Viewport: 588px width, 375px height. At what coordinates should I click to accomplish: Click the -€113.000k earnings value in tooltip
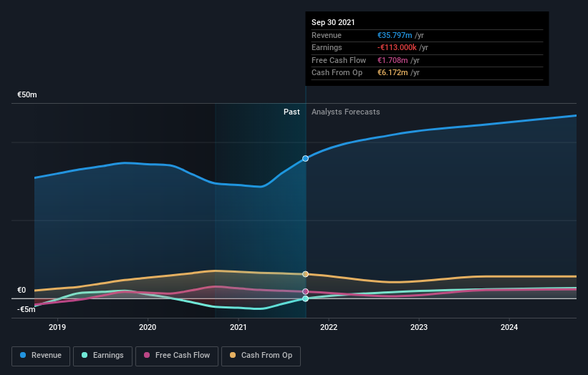[x=397, y=47]
